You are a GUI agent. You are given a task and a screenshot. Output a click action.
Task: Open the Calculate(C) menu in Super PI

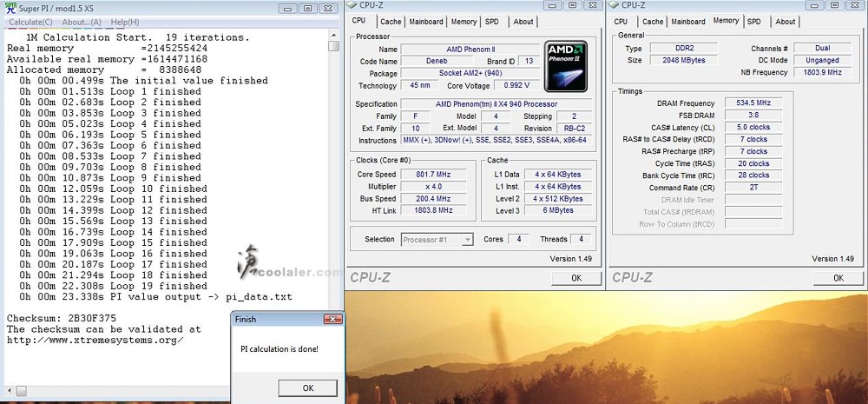point(30,23)
